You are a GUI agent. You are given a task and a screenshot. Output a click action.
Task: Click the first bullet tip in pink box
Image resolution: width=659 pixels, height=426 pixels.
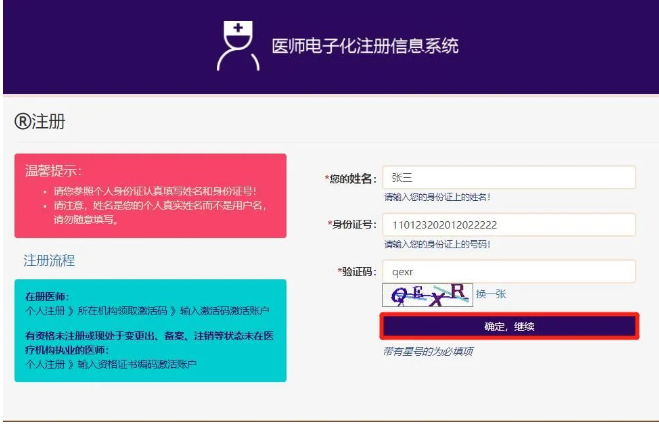pos(149,190)
